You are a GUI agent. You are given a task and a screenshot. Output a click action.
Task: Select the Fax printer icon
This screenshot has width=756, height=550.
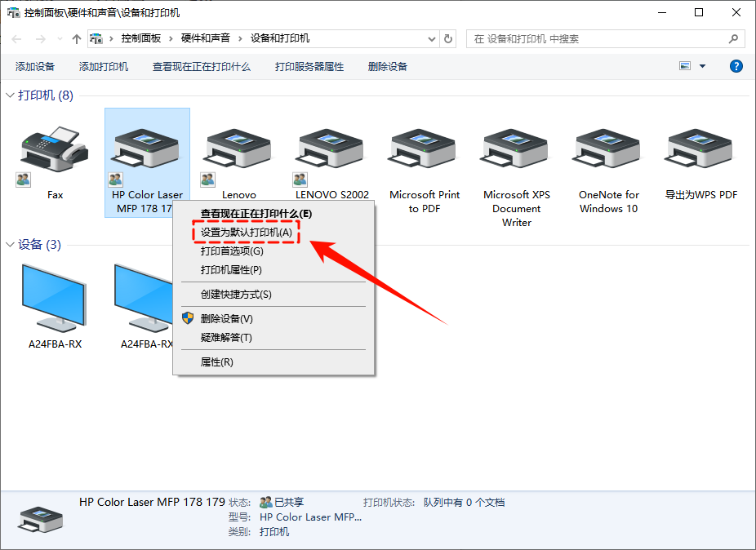click(x=55, y=151)
